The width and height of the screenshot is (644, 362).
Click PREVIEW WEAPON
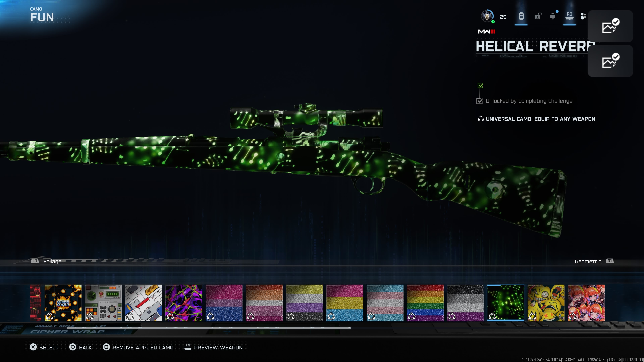pyautogui.click(x=213, y=347)
